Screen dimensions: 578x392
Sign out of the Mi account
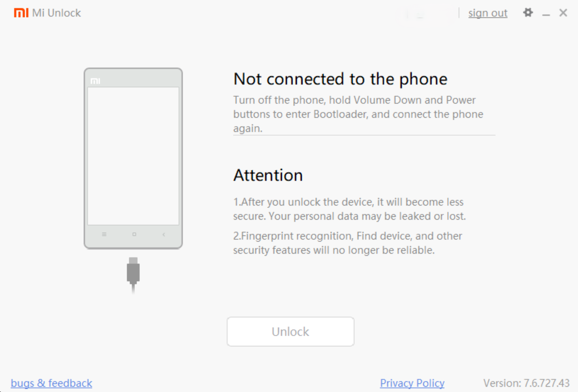(488, 13)
